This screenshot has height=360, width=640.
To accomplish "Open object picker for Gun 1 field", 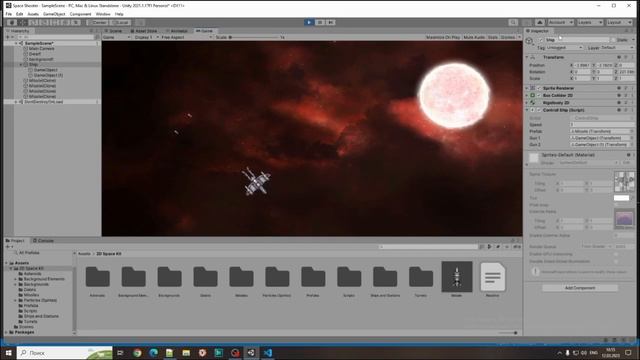I will pyautogui.click(x=631, y=138).
